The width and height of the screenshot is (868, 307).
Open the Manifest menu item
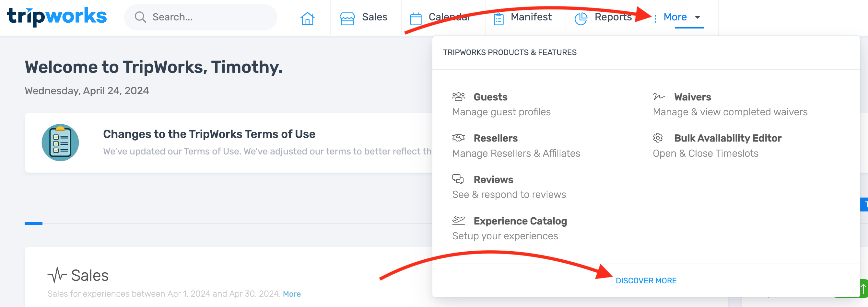coord(531,17)
